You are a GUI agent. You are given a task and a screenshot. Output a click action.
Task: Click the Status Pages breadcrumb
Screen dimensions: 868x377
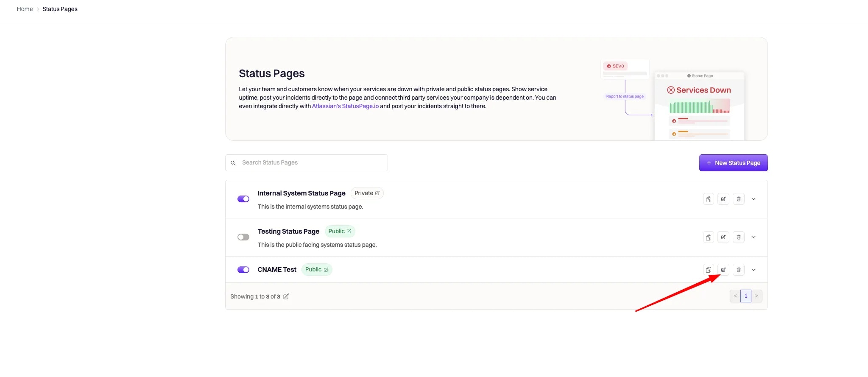(60, 9)
